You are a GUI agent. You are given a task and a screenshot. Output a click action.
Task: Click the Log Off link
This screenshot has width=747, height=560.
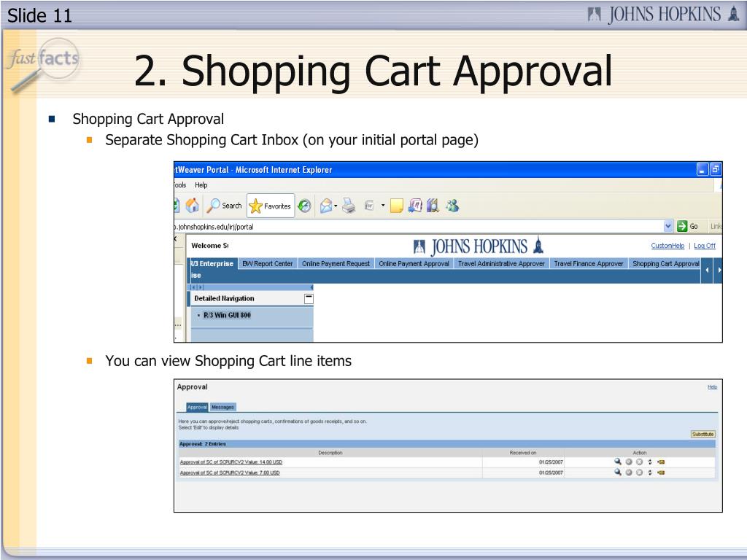[x=705, y=246]
